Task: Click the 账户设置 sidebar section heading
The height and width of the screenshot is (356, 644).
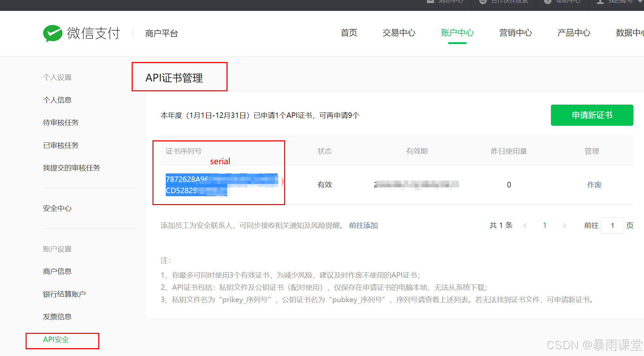Action: (57, 249)
